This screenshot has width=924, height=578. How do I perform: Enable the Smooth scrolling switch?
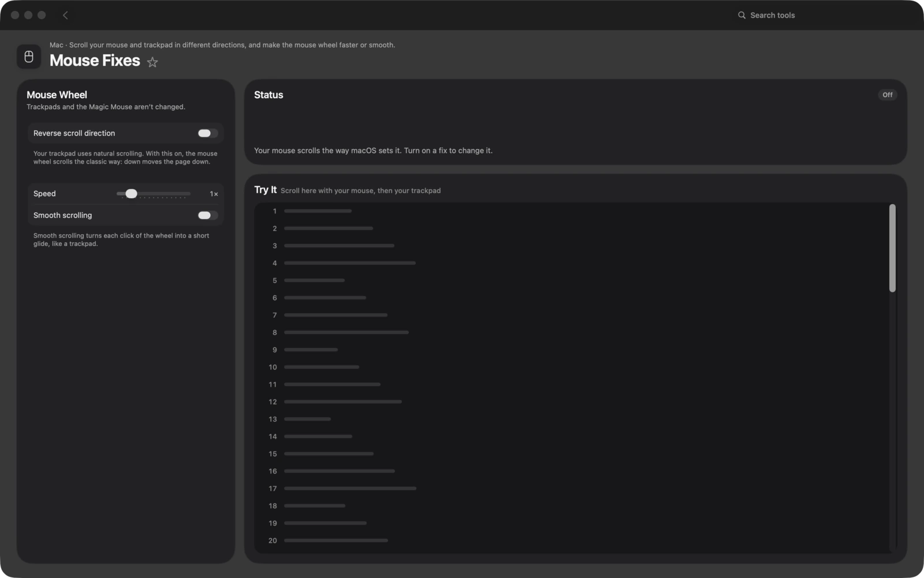coord(207,216)
